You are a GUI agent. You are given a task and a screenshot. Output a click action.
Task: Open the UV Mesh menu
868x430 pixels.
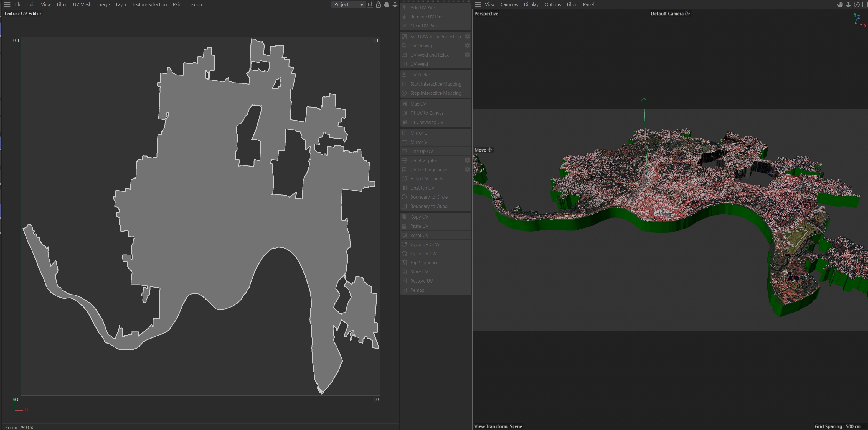point(82,4)
